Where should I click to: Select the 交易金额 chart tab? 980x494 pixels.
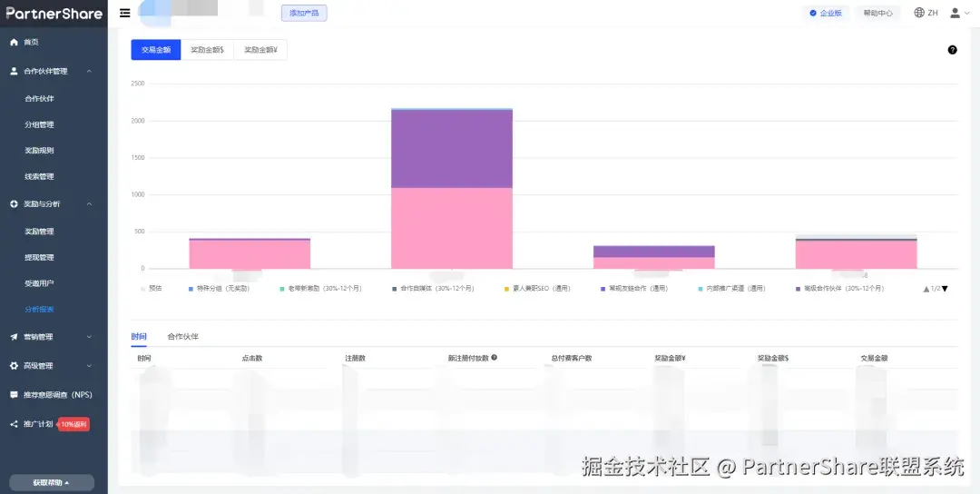(156, 50)
